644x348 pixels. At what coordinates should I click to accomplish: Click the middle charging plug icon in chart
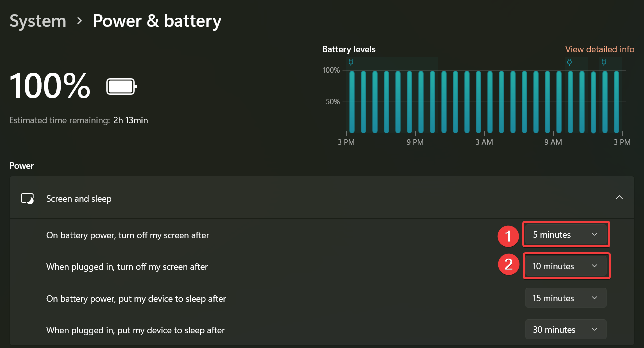[569, 63]
